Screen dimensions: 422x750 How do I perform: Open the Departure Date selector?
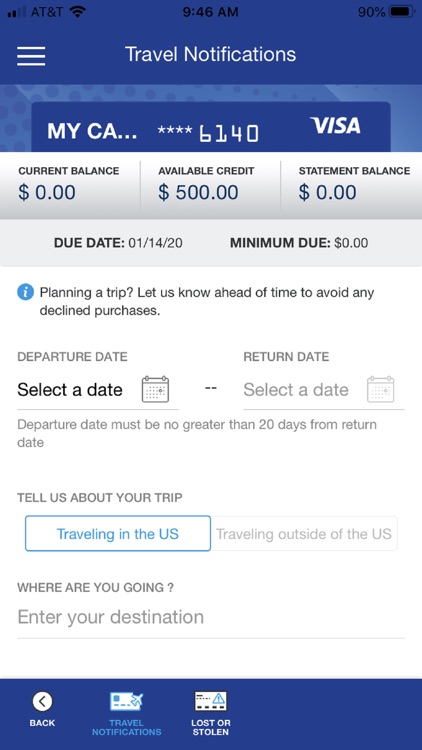pos(98,390)
